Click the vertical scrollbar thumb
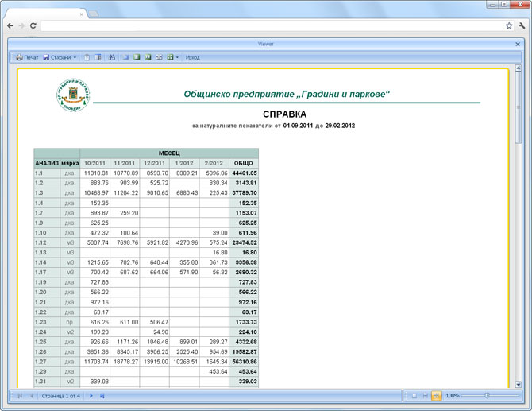Image resolution: width=532 pixels, height=411 pixels. pyautogui.click(x=518, y=107)
